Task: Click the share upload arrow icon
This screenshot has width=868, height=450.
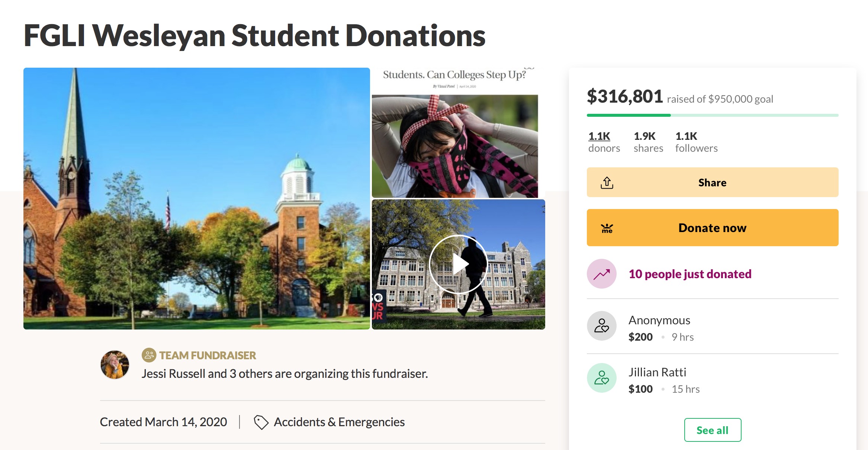Action: tap(607, 183)
